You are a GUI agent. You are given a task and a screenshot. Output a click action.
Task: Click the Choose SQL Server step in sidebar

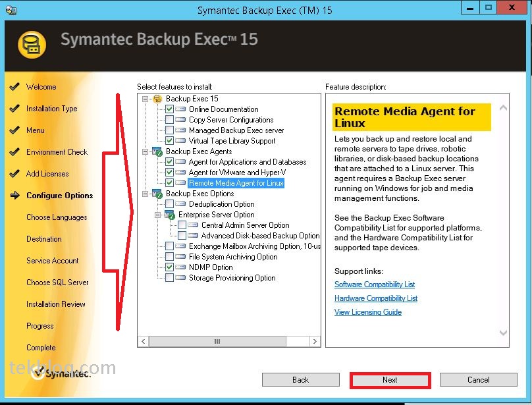pos(57,283)
